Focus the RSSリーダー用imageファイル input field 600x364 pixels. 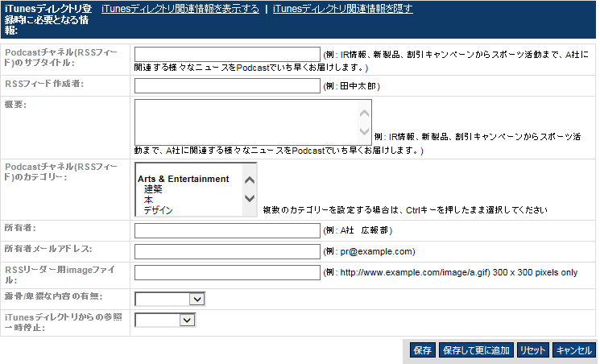[227, 272]
